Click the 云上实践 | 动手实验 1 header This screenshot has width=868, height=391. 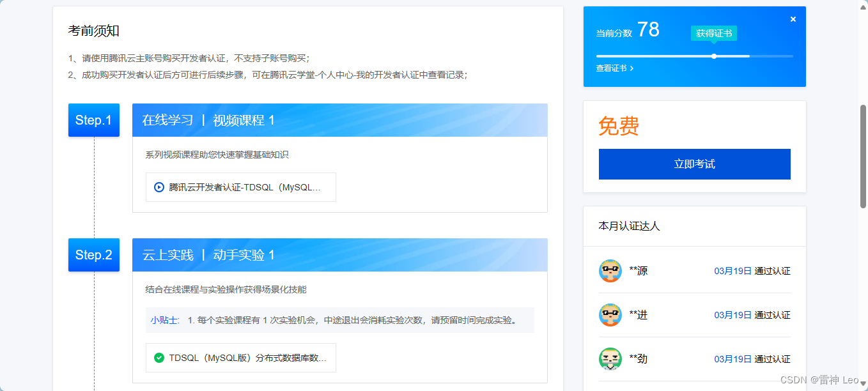203,255
